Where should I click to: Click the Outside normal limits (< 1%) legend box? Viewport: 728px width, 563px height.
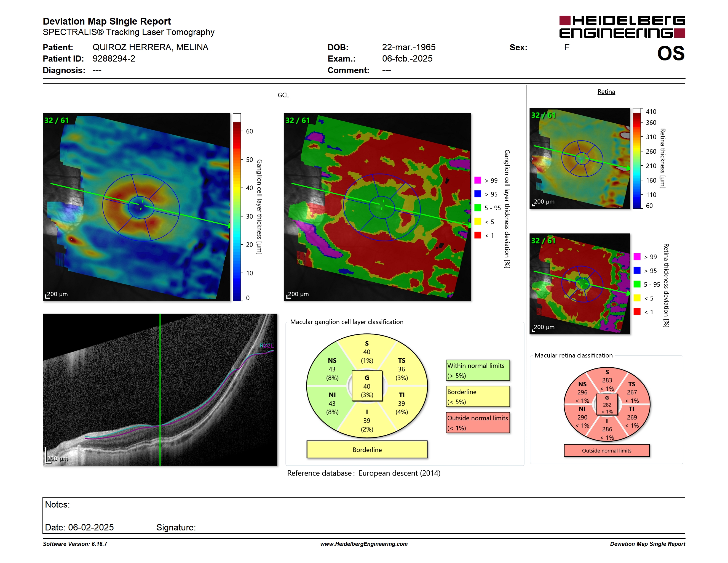[x=478, y=423]
